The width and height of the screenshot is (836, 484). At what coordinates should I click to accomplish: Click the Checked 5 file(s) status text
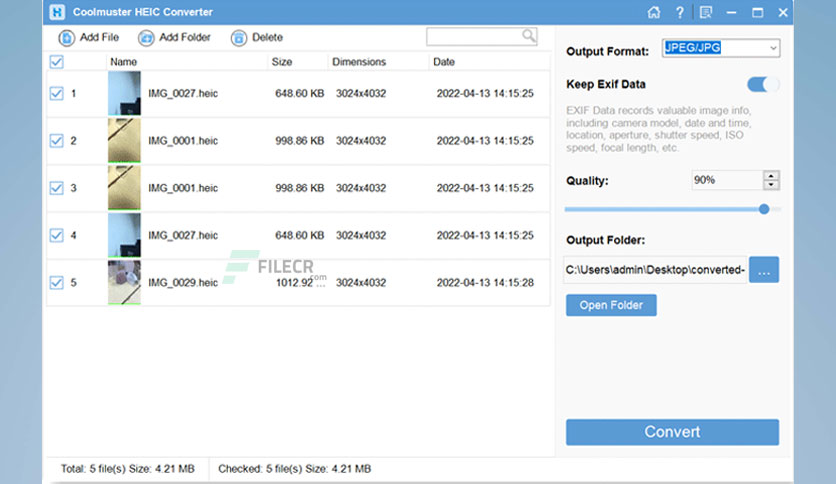[x=294, y=469]
